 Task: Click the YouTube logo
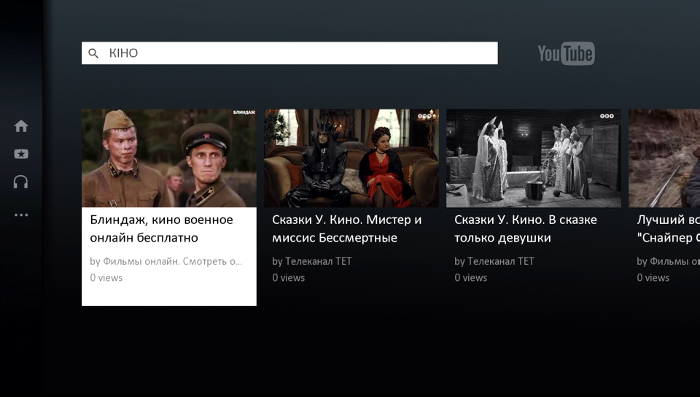point(566,54)
